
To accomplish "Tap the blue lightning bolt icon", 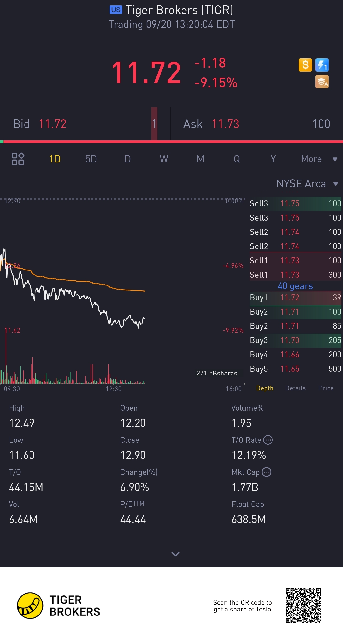I will 322,65.
